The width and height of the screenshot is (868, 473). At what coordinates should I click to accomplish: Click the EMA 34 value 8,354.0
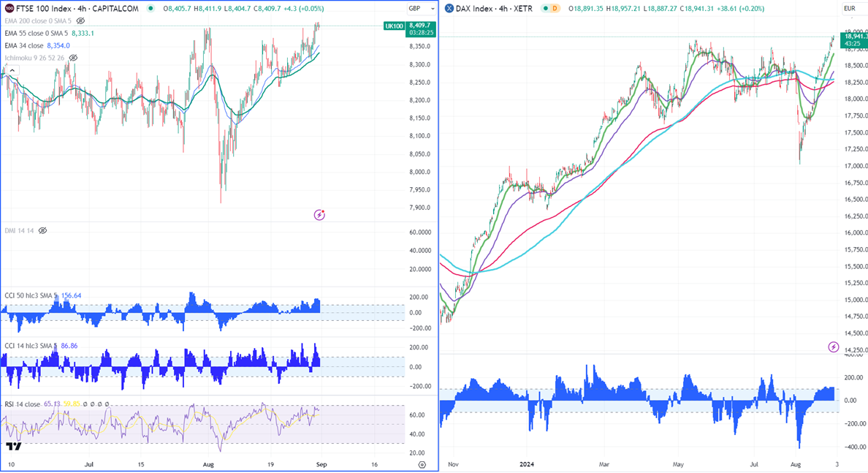tap(58, 45)
